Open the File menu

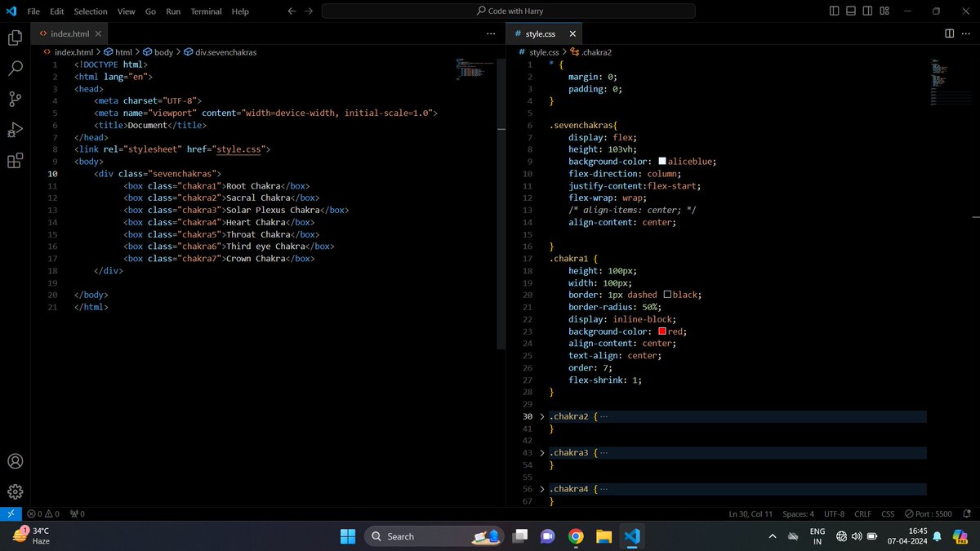pyautogui.click(x=33, y=11)
